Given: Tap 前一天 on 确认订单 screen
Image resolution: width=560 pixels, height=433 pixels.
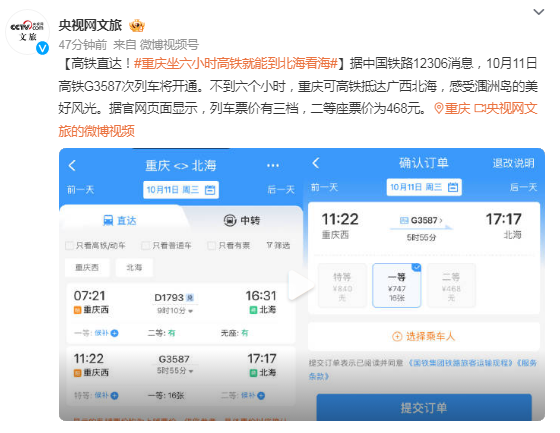Looking at the screenshot, I should tap(324, 187).
